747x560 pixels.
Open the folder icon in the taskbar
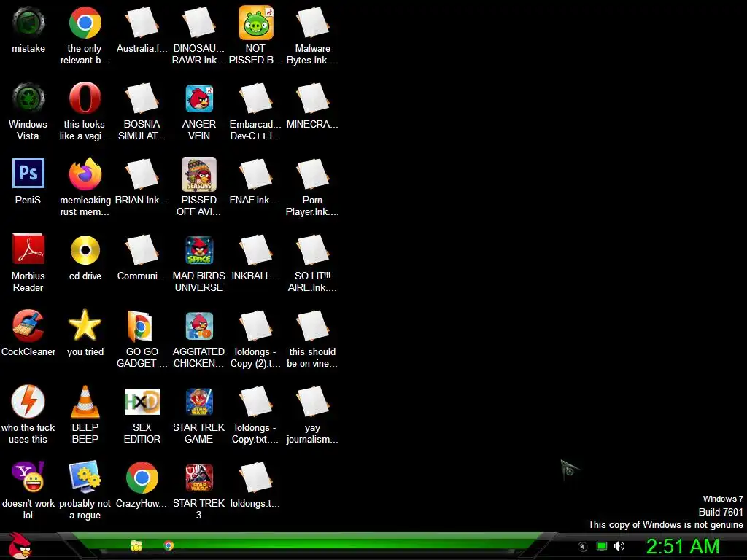[x=136, y=545]
